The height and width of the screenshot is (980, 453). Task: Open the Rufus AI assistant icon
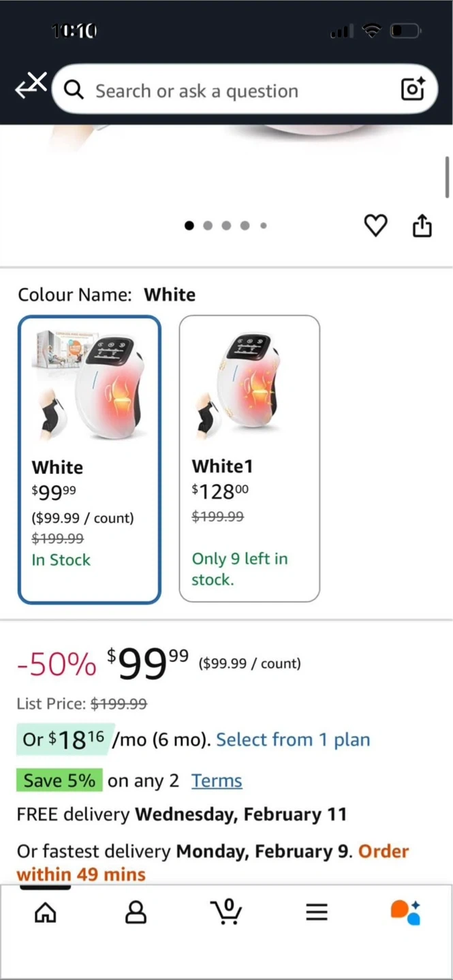point(406,912)
